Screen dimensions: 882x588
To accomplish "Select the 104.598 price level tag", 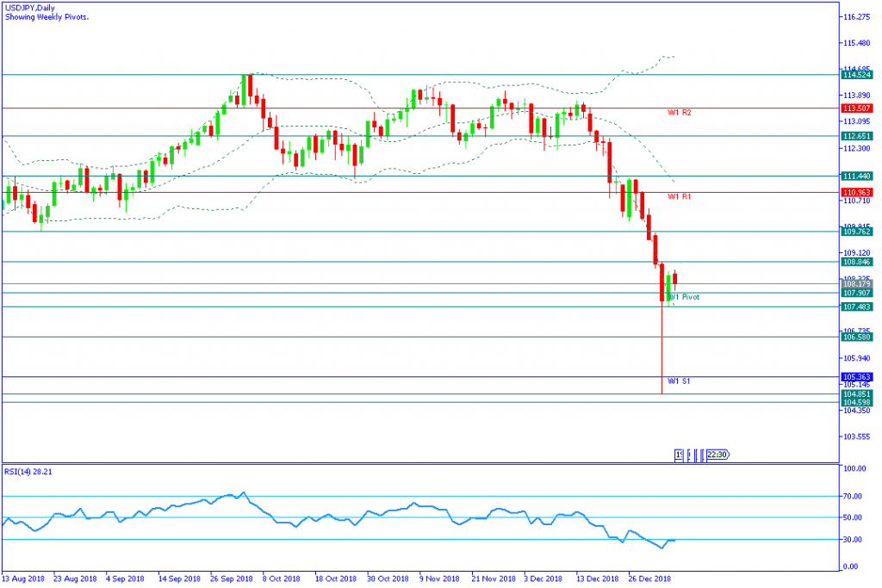I will [x=857, y=403].
